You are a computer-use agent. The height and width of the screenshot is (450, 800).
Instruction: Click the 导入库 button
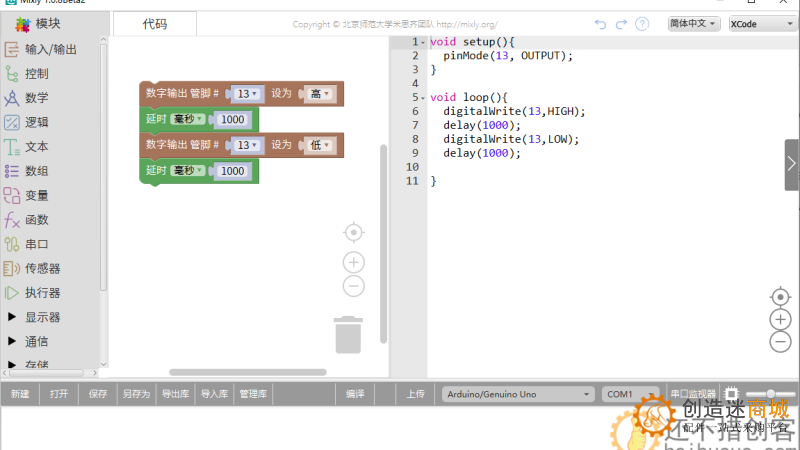[214, 394]
